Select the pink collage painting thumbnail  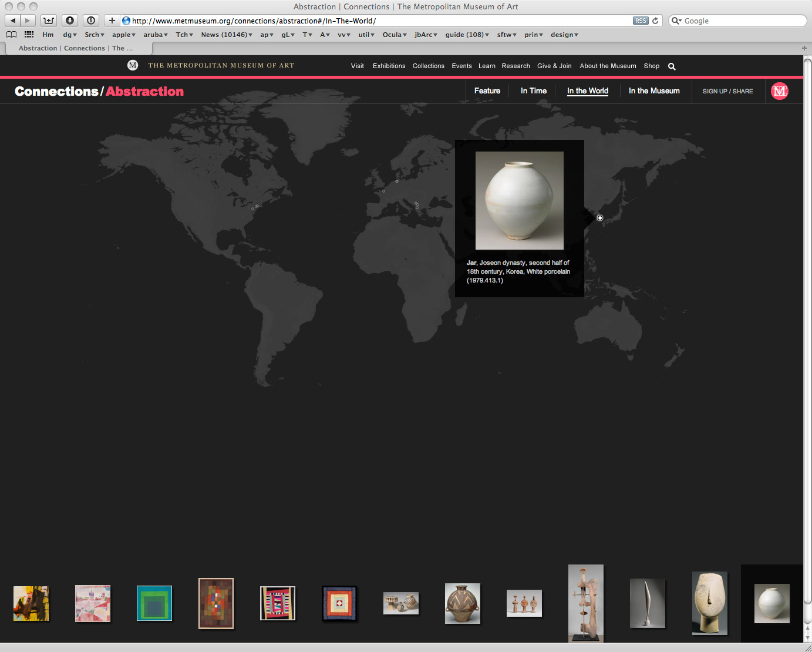93,603
